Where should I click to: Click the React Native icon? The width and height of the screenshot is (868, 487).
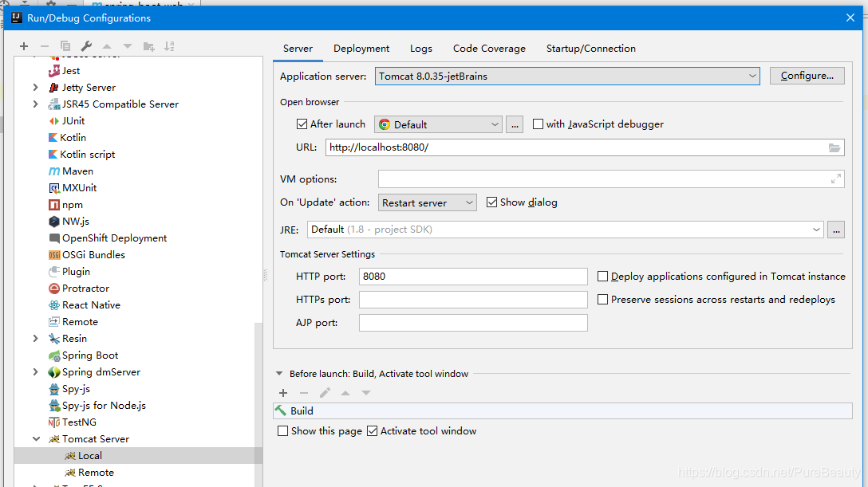(x=53, y=305)
